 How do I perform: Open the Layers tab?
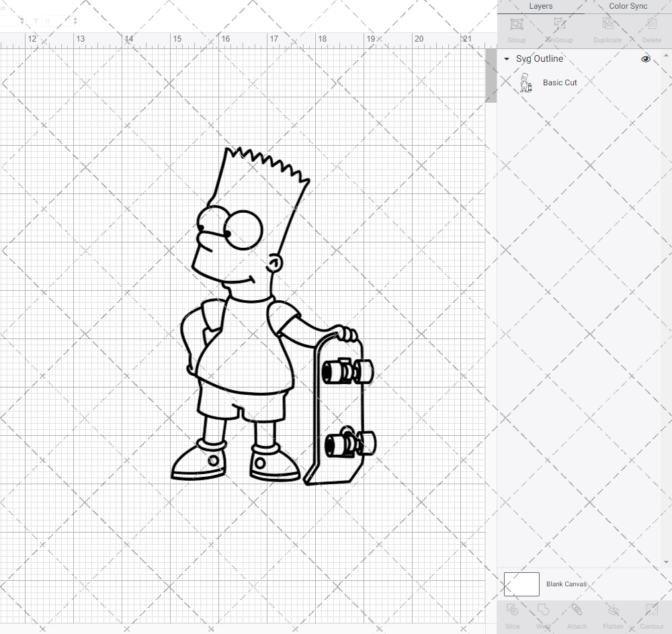pos(540,6)
